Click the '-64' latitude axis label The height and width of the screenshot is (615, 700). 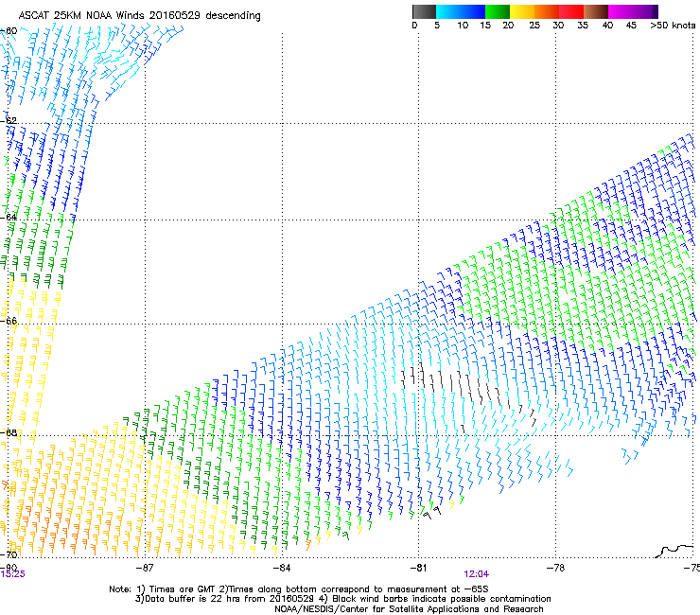[9, 217]
